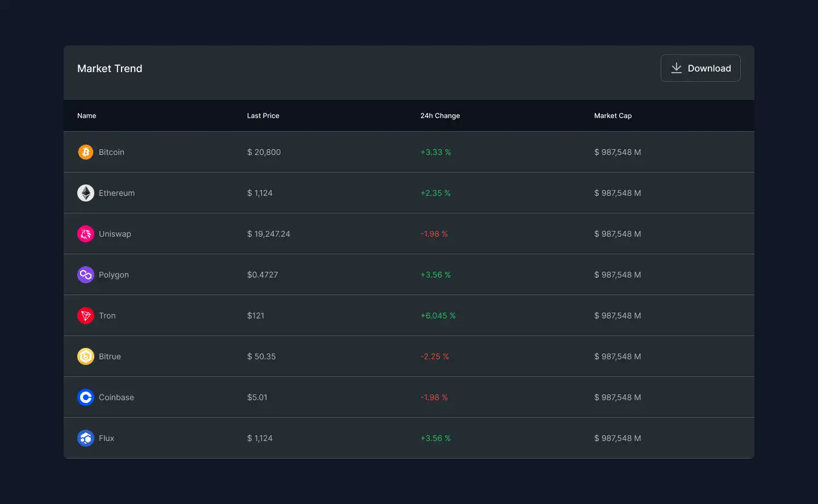This screenshot has width=818, height=504.
Task: Select Flux's market cap value
Action: pyautogui.click(x=617, y=438)
